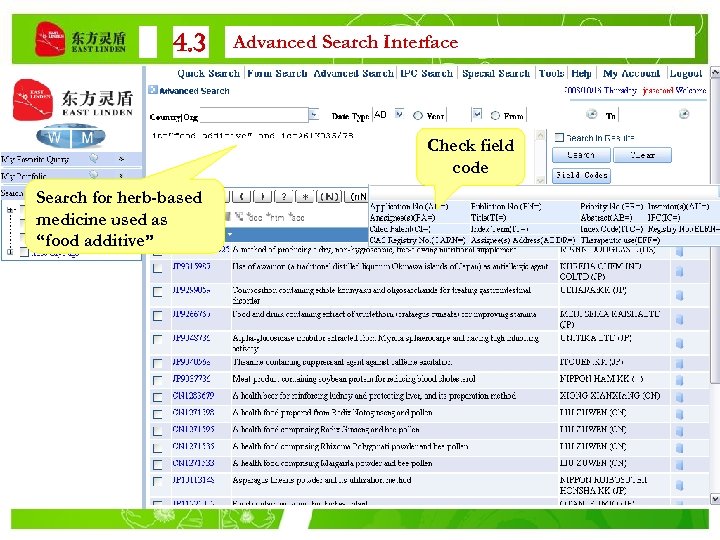Open the Special Search menu

pos(496,73)
